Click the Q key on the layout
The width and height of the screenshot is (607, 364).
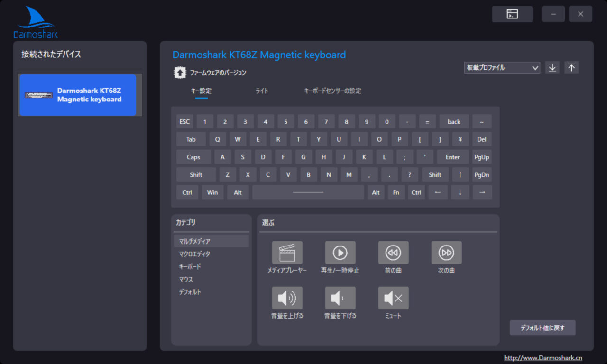tap(218, 139)
